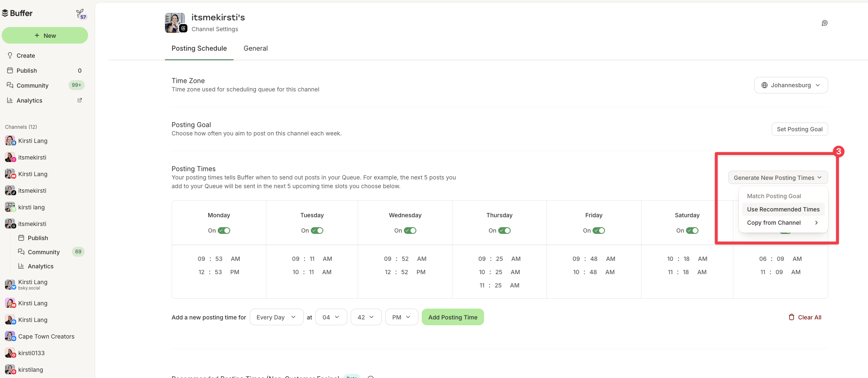Click the streak plant icon showing 57
This screenshot has width=868, height=378.
pyautogui.click(x=81, y=12)
